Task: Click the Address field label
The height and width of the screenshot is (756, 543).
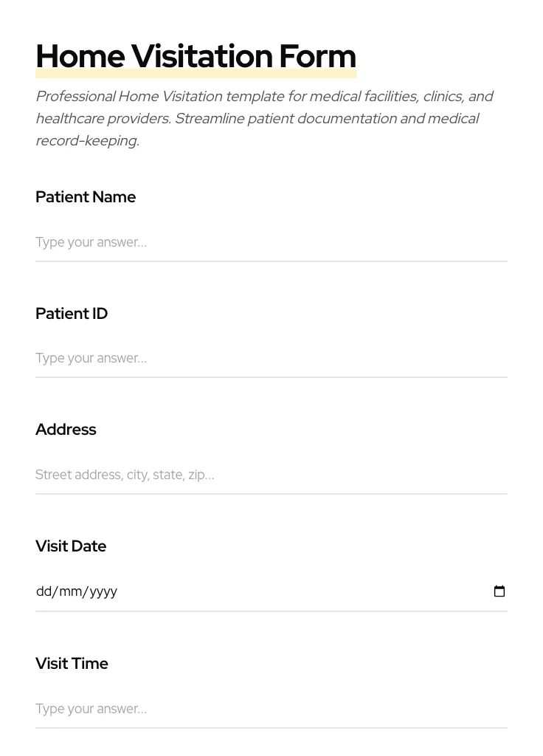Action: (66, 430)
